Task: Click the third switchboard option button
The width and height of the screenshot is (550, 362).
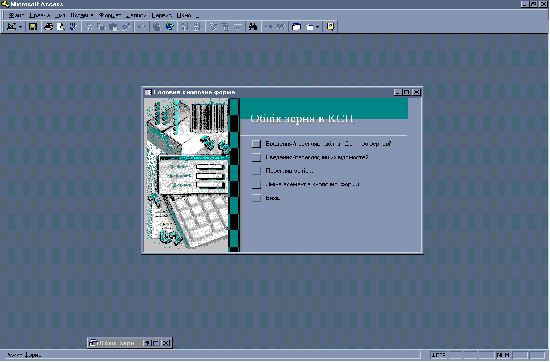Action: pyautogui.click(x=256, y=171)
